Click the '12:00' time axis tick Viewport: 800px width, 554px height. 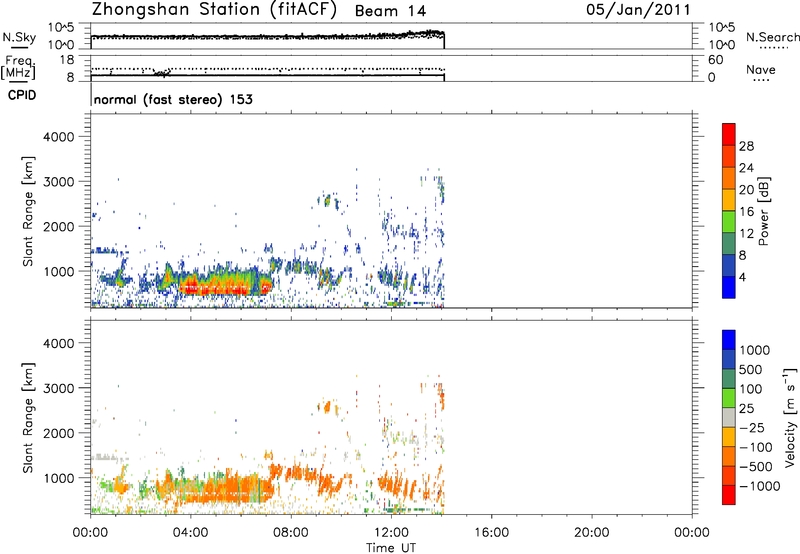[391, 533]
